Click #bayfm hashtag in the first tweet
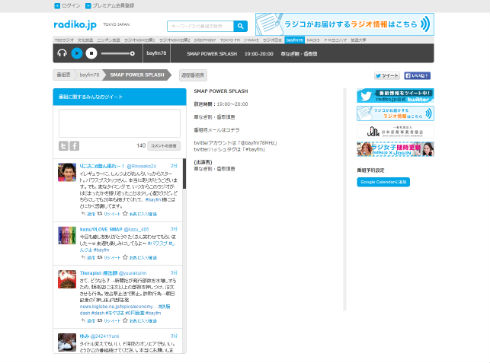The height and width of the screenshot is (363, 490). tap(153, 200)
